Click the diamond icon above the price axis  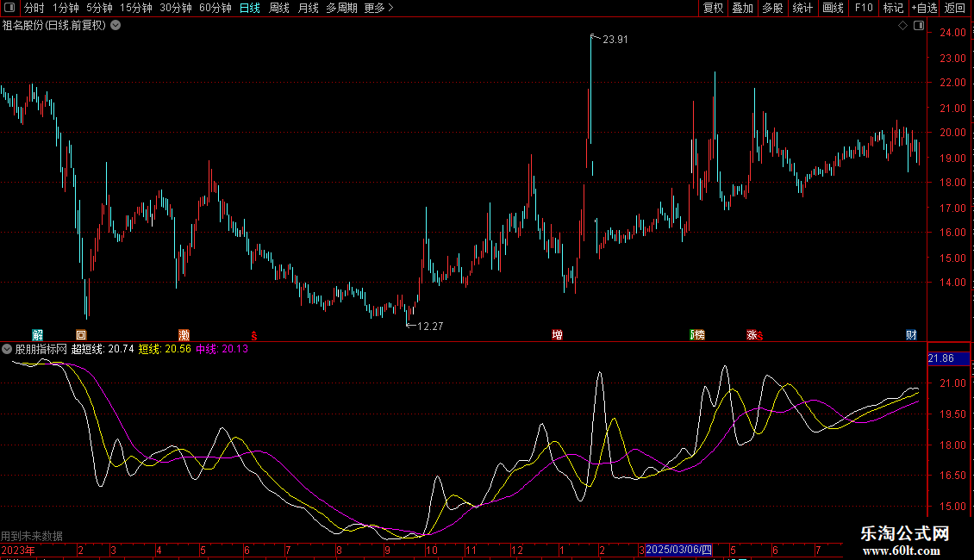[x=902, y=26]
